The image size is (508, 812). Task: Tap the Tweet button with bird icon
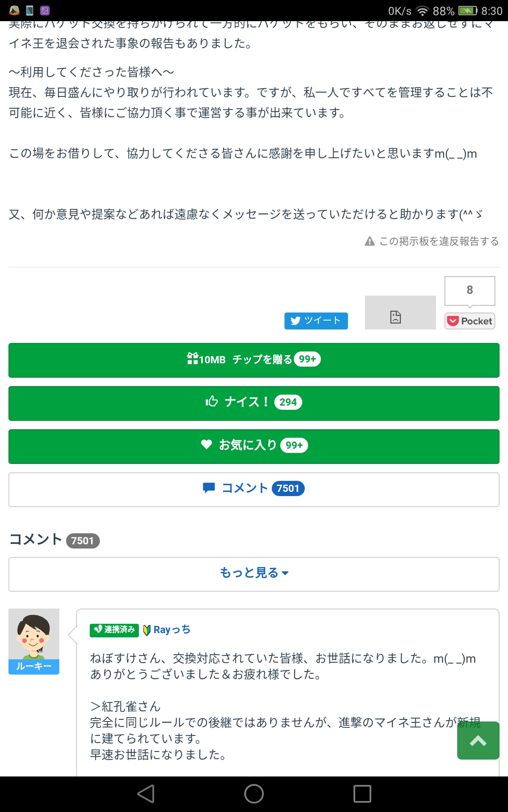click(316, 321)
